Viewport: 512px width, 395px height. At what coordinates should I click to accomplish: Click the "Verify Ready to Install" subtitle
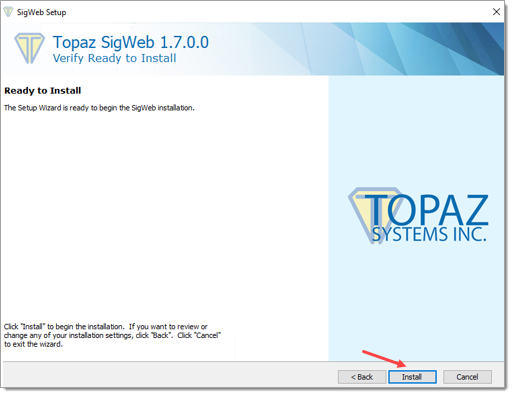[114, 58]
